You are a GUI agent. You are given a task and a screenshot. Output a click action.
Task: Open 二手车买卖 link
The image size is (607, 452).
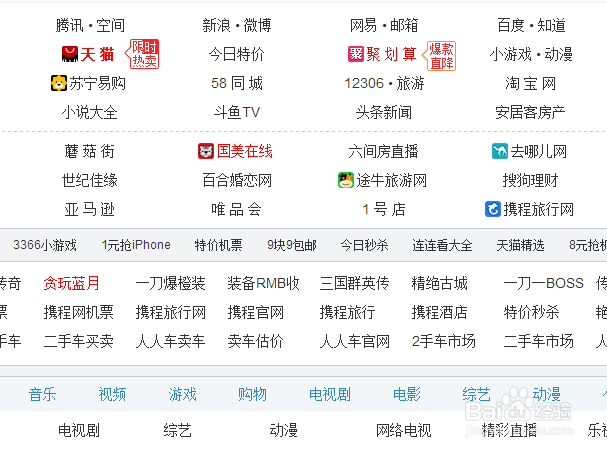click(79, 341)
